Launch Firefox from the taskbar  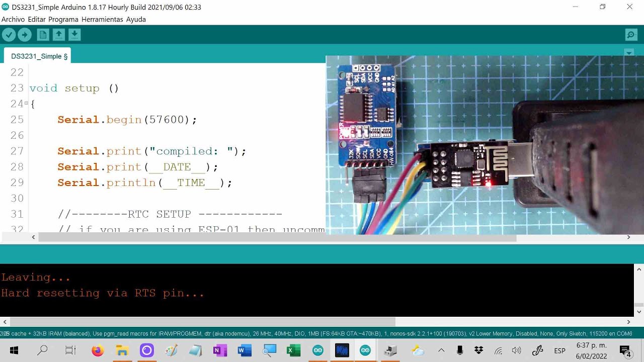point(98,350)
